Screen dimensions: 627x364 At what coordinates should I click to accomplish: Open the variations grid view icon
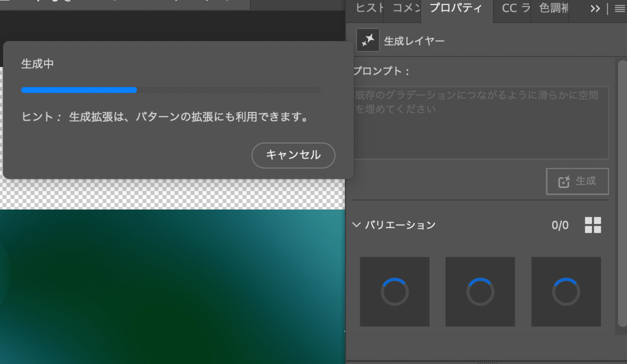coord(593,225)
